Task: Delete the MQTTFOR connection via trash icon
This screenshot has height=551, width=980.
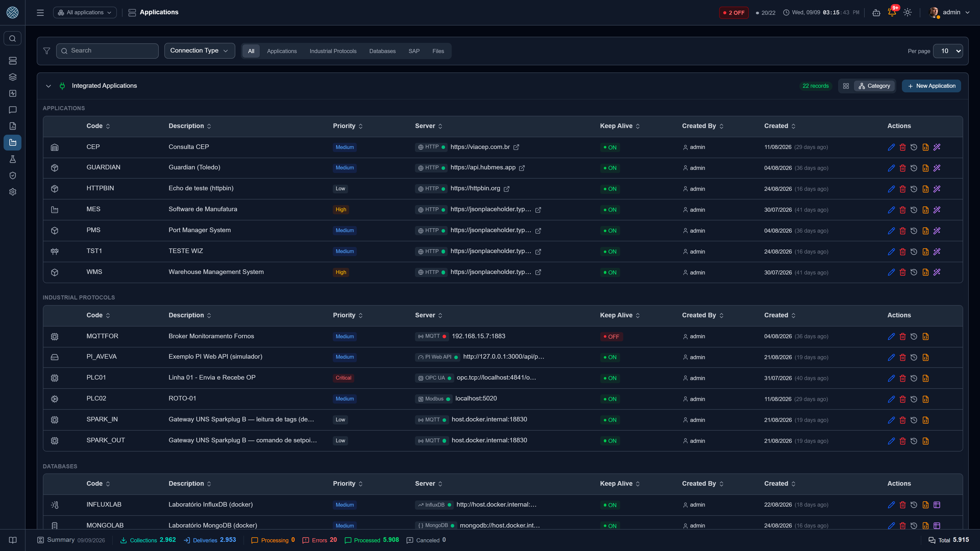Action: pos(902,336)
